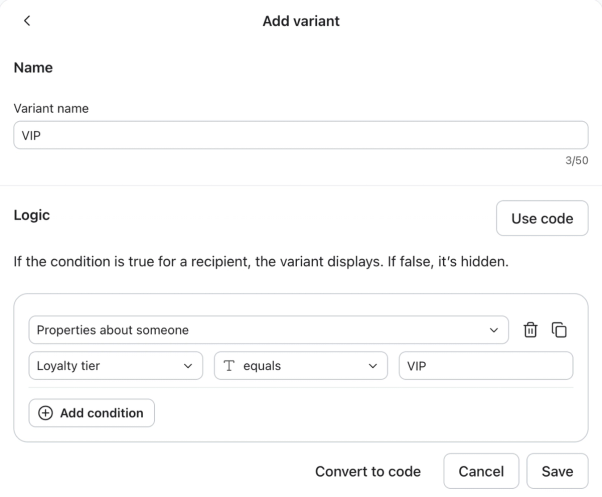Save the variant
Screen dimensions: 602x497
[557, 471]
